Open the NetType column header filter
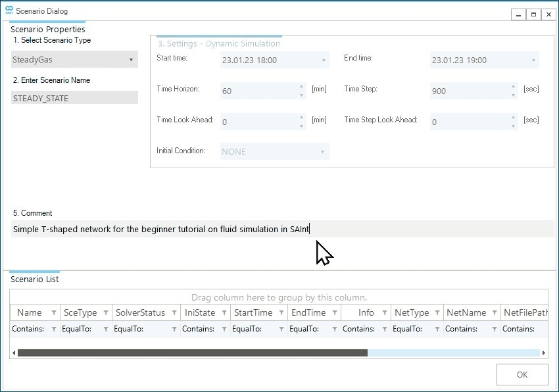Screen dimensions: 559x392 click(437, 313)
